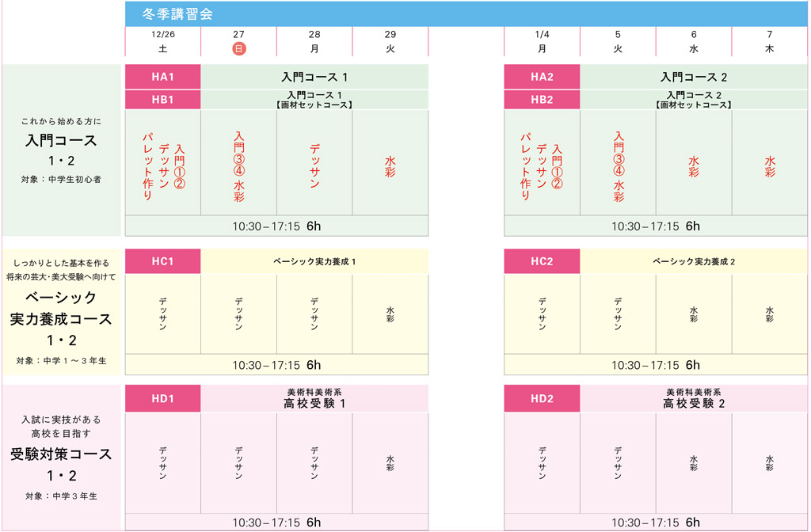Click HC1 水彩 cell in 12/29 column
Viewport: 811px width, 532px height.
click(390, 313)
